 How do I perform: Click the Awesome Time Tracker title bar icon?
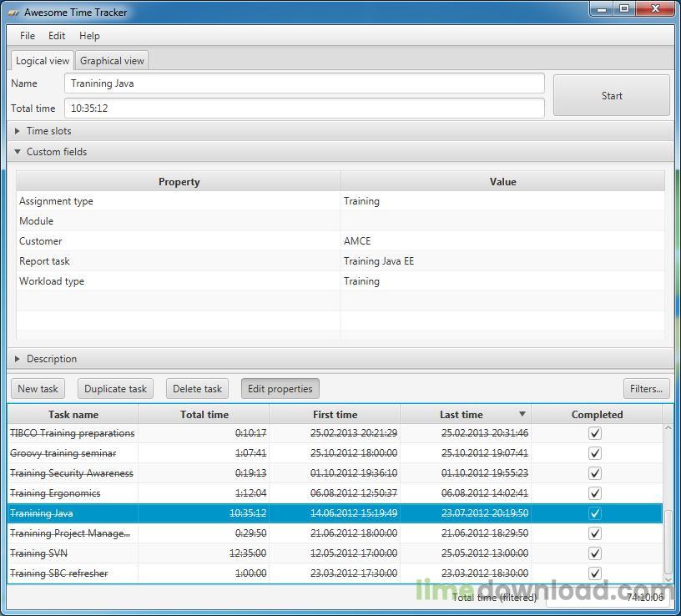(x=13, y=13)
